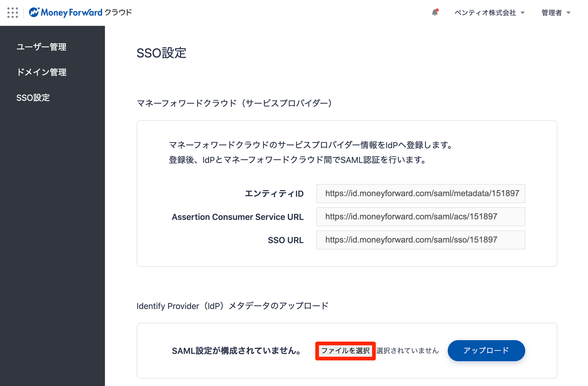This screenshot has height=386, width=588.
Task: Open ユーザー管理 in the sidebar
Action: 41,47
